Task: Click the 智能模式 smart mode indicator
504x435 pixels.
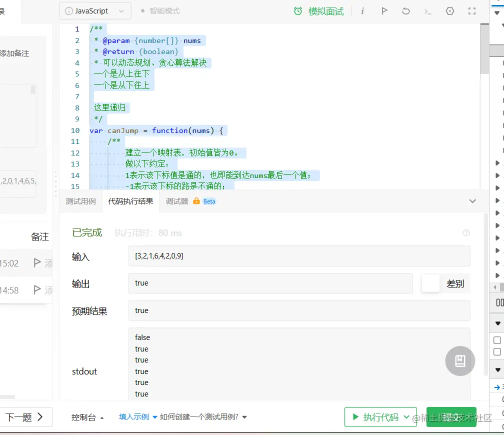Action: (160, 11)
